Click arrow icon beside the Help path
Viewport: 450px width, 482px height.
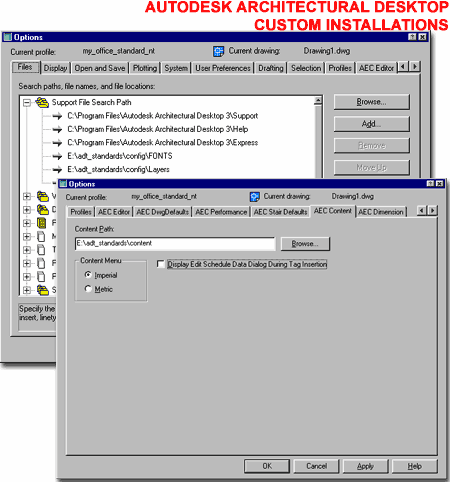click(57, 129)
